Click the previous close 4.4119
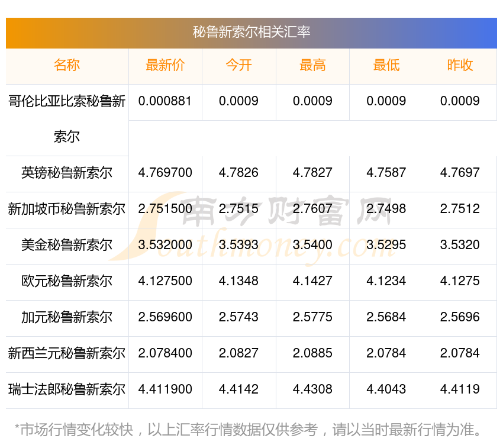This screenshot has height=448, width=503. (460, 389)
